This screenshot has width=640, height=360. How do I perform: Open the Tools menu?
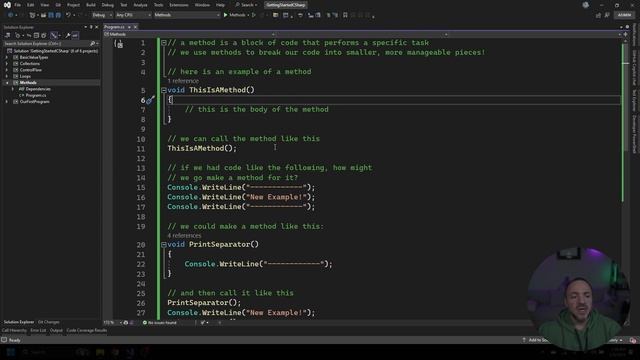coord(158,5)
